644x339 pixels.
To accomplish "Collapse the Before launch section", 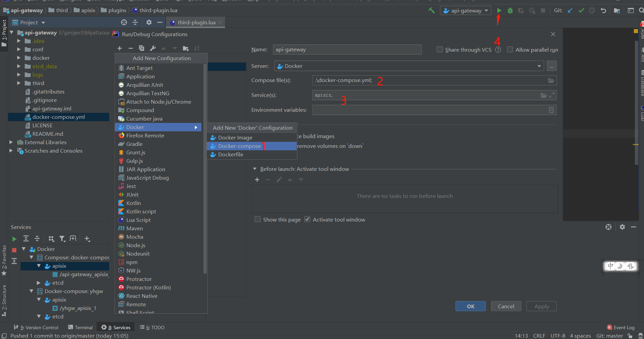I will [x=255, y=169].
